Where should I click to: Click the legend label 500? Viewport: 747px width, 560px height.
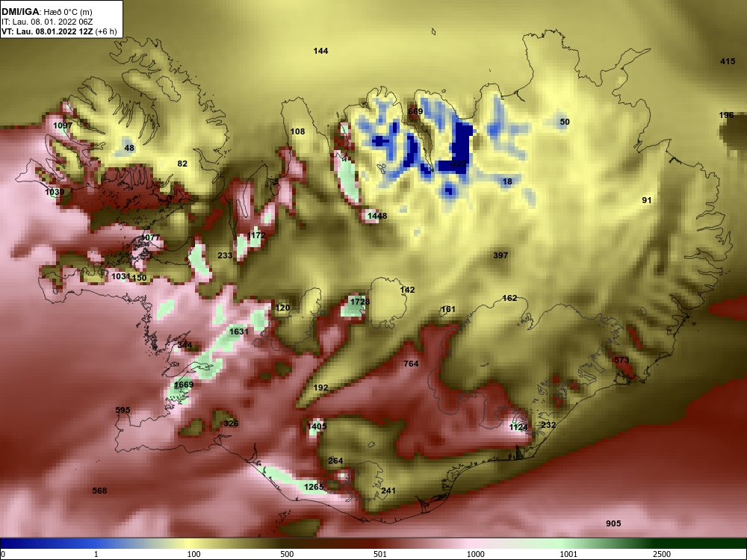point(287,554)
